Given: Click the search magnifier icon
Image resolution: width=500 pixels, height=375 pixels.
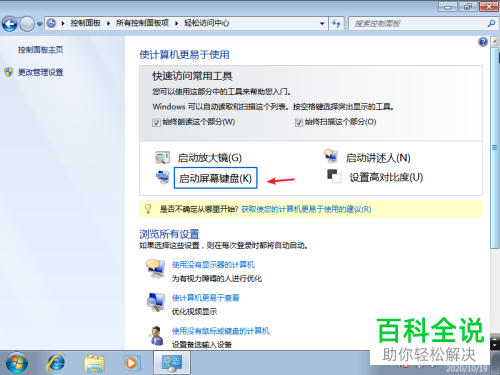Looking at the screenshot, I should click(x=491, y=23).
